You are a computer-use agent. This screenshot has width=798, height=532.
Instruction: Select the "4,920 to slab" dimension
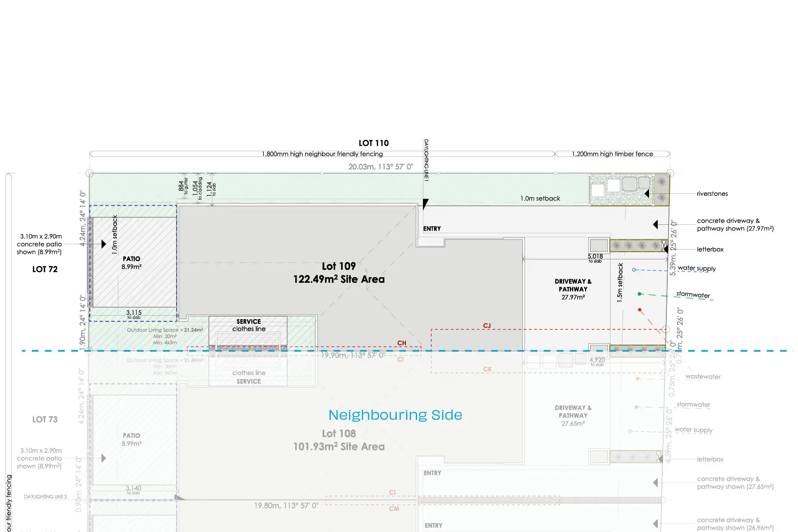tap(597, 361)
